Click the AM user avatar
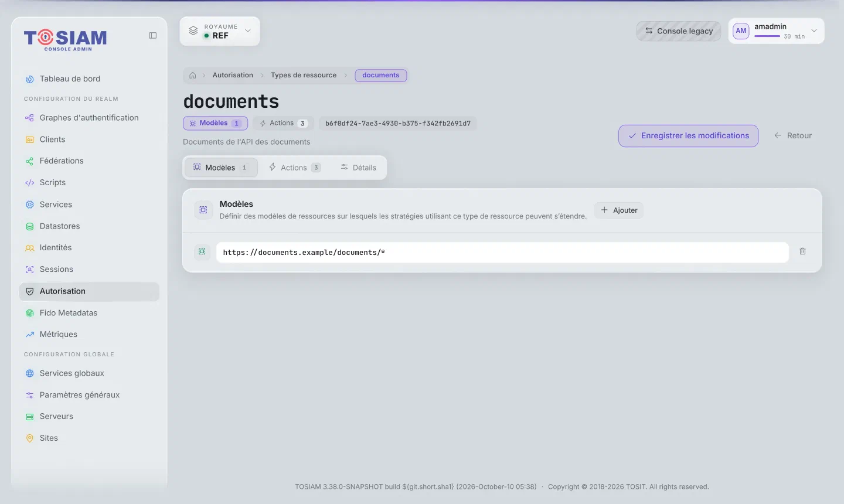Screen dimensions: 844x504 pos(741,31)
